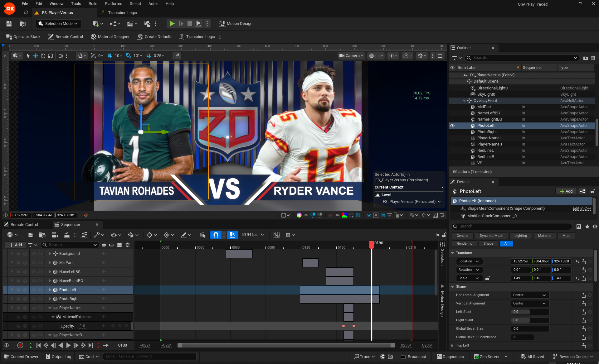Adjust the Left Slant value slider

tap(529, 312)
